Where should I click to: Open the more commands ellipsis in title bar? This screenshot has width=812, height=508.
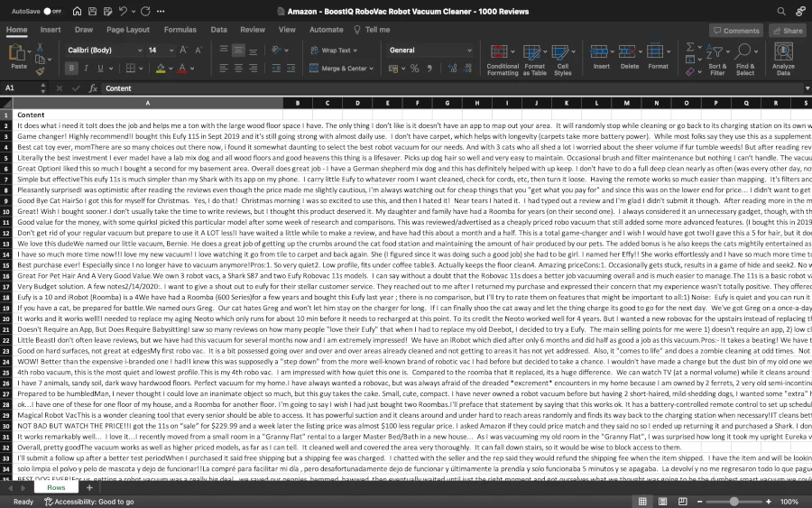161,11
